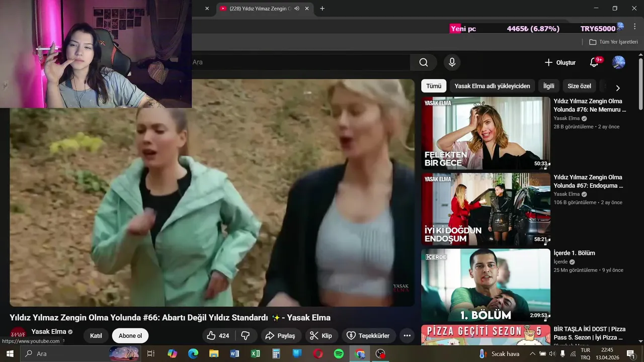Screen dimensions: 644x362
Task: Open Pizza Geçiti Sezon 5 thumbnail
Action: point(486,335)
